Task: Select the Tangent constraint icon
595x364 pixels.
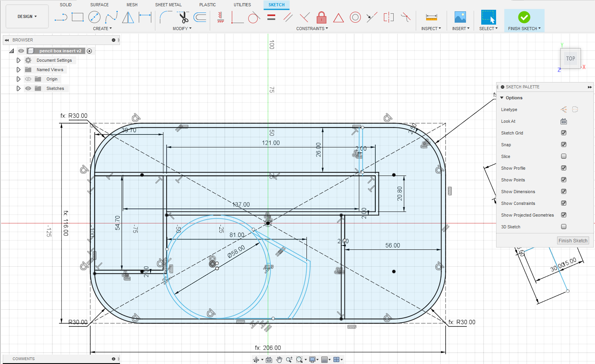Action: coord(254,17)
